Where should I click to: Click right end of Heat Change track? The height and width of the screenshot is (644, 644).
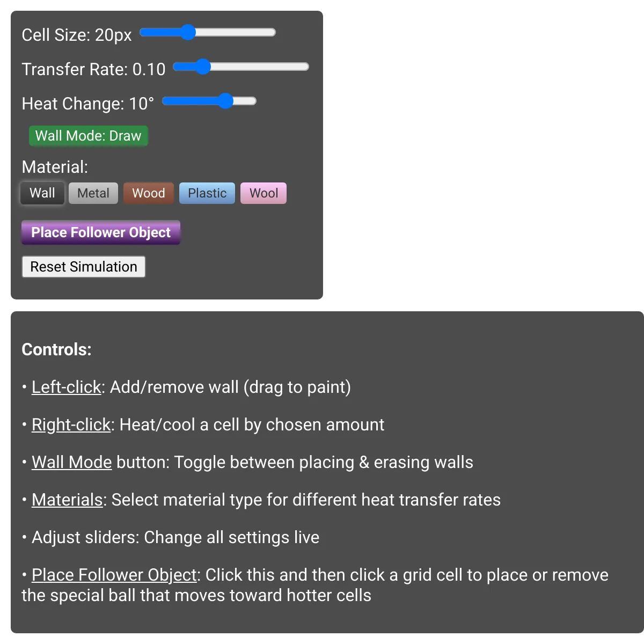(253, 101)
